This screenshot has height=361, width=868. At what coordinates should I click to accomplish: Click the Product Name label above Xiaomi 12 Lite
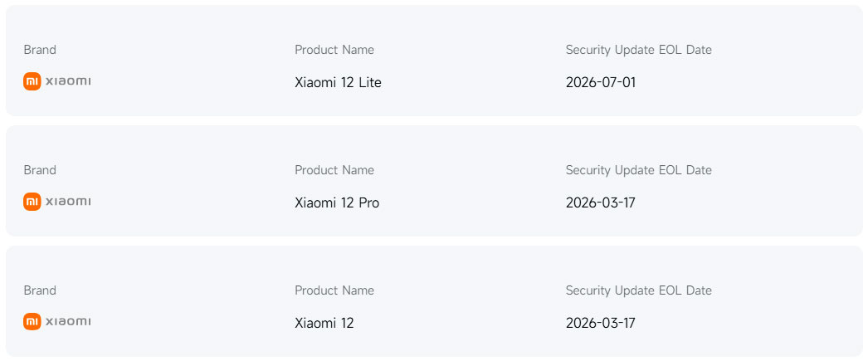click(334, 50)
